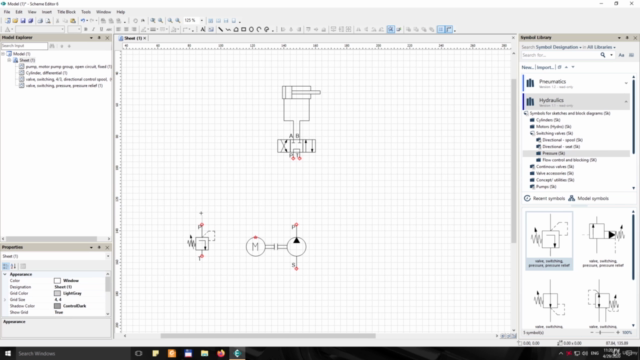Open the zoom percentage dropdown
Viewport: 640px width, 360px height.
click(x=202, y=20)
